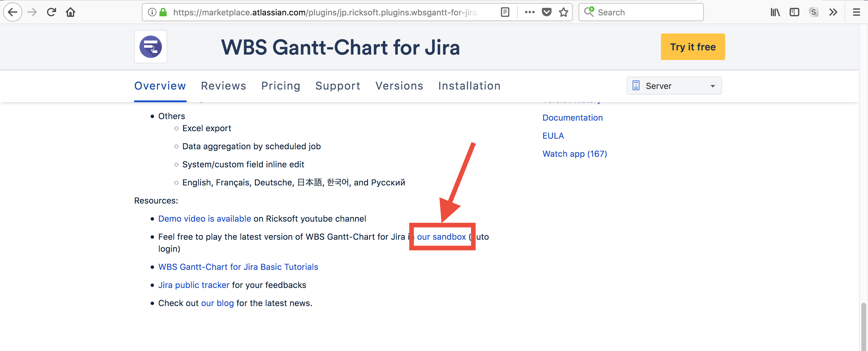Click System/custom field inline edit text

pos(243,165)
